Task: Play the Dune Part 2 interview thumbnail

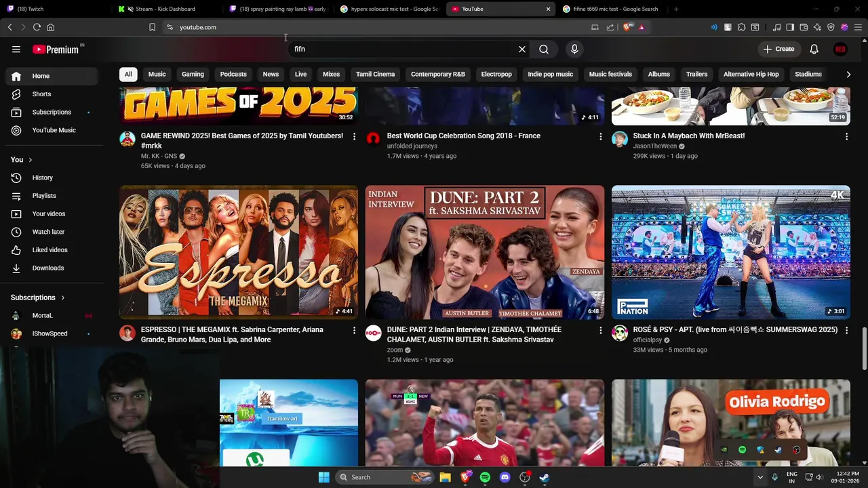Action: coord(485,252)
